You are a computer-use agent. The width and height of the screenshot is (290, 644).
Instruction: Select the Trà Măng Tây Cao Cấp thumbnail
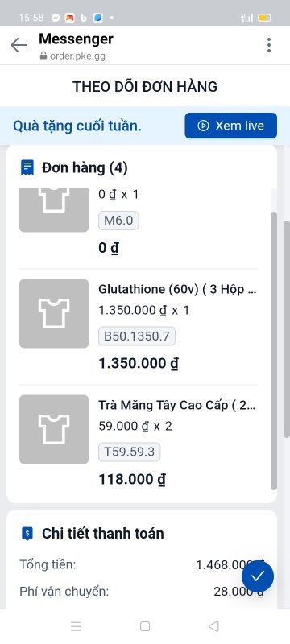[54, 430]
